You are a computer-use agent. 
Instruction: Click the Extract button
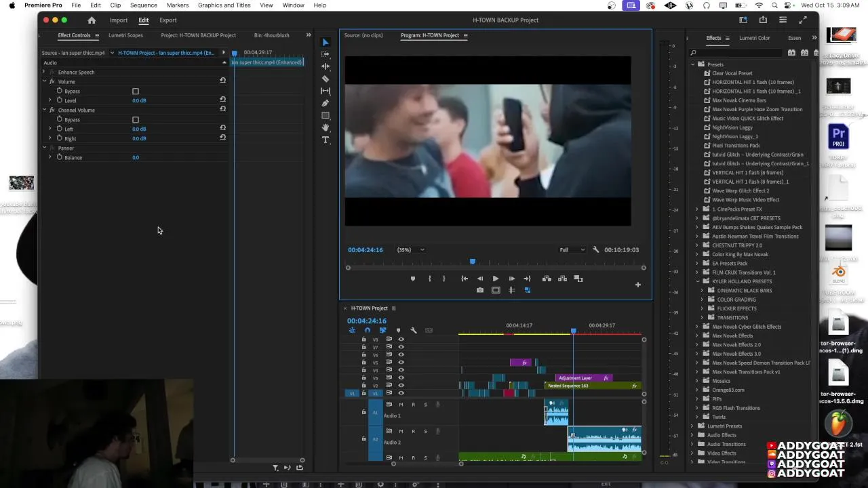point(562,279)
